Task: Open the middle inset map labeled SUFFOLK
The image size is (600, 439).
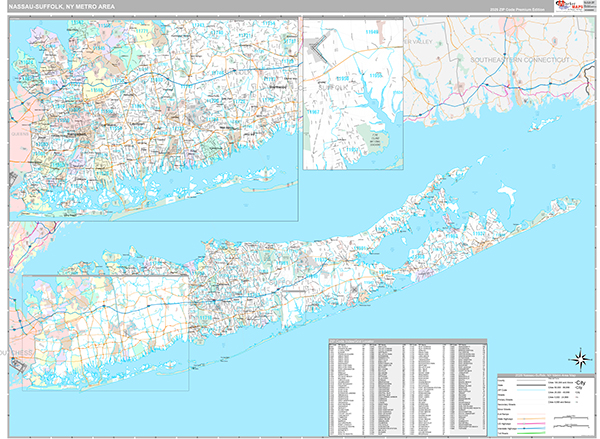Action: point(352,95)
